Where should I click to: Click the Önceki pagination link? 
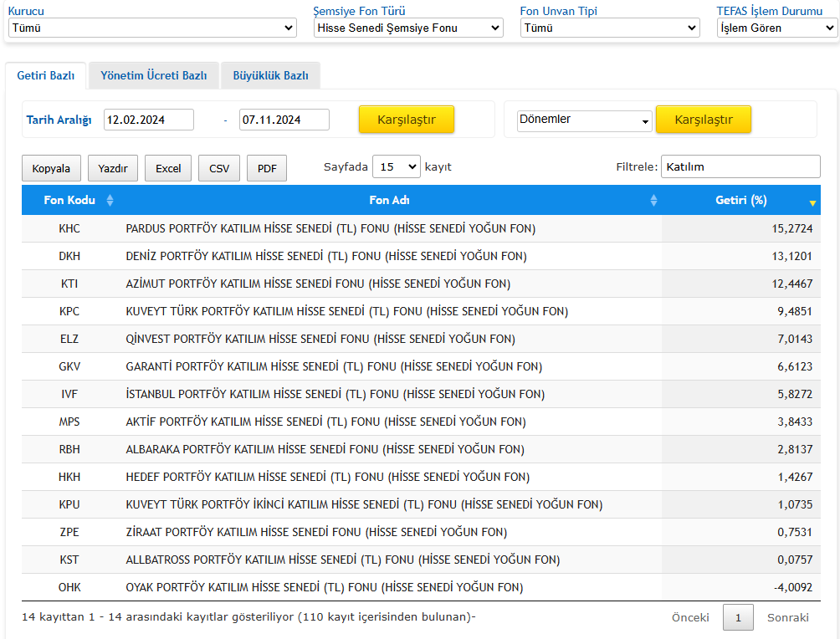click(x=690, y=617)
